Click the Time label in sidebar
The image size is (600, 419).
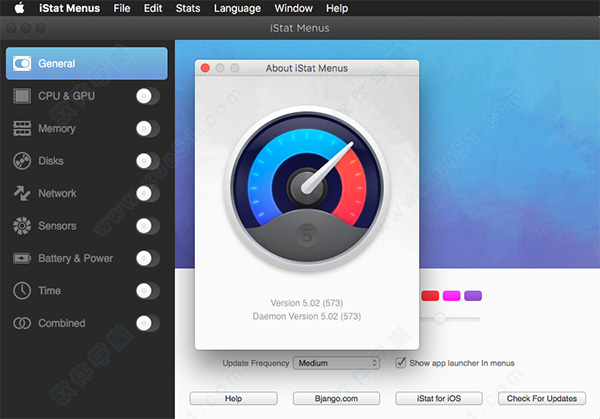click(x=49, y=291)
